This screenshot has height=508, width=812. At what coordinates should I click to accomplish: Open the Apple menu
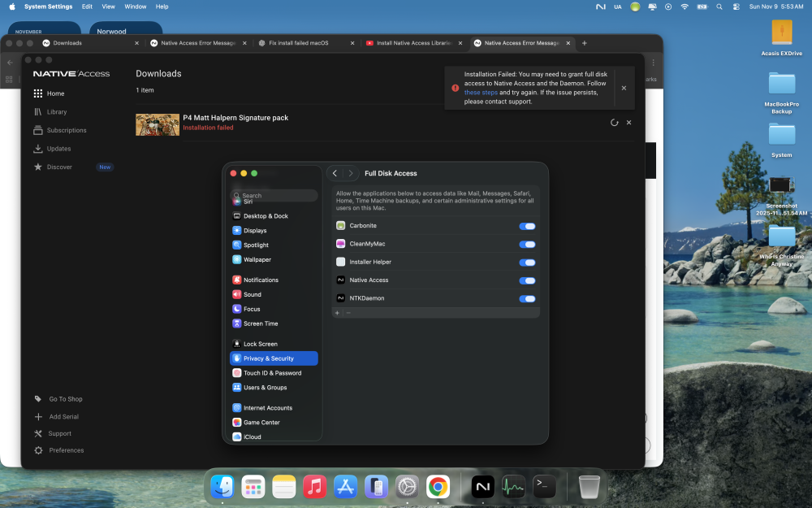(x=12, y=7)
